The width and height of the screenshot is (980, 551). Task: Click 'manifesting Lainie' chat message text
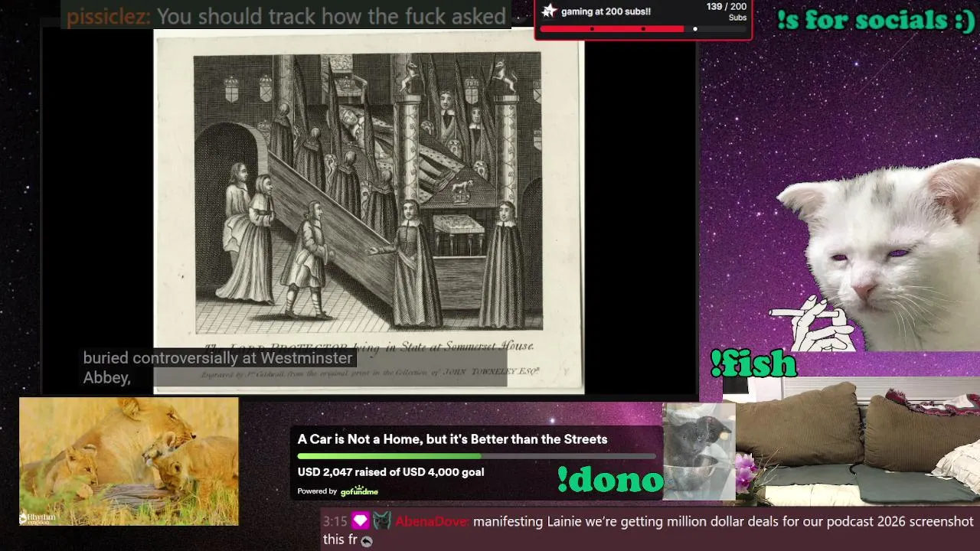(x=648, y=531)
